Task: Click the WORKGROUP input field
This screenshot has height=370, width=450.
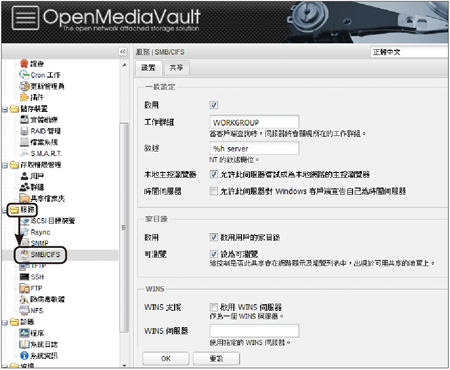Action: (254, 122)
